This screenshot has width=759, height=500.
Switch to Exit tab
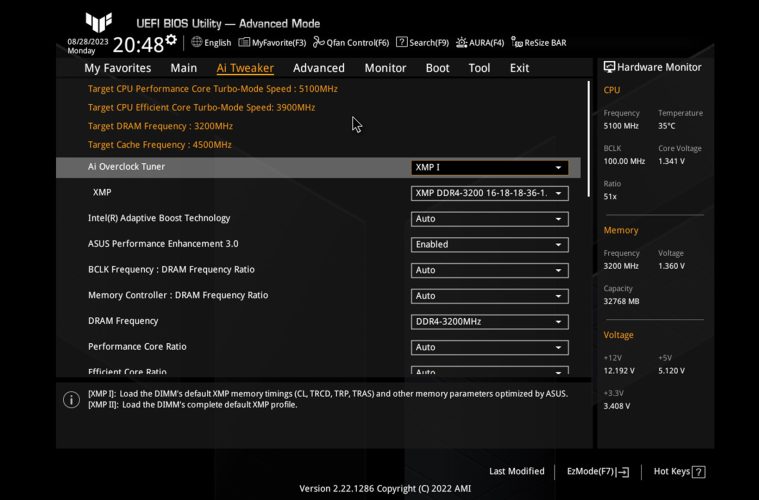click(519, 68)
